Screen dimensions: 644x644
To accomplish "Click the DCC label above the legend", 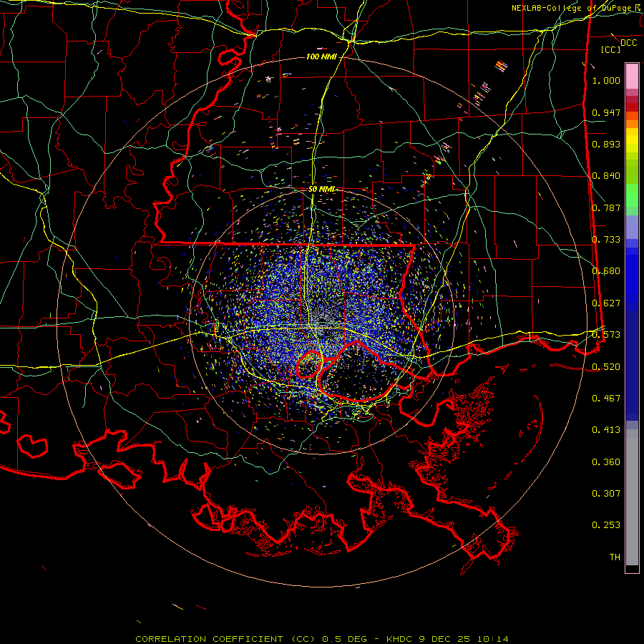I will [629, 43].
